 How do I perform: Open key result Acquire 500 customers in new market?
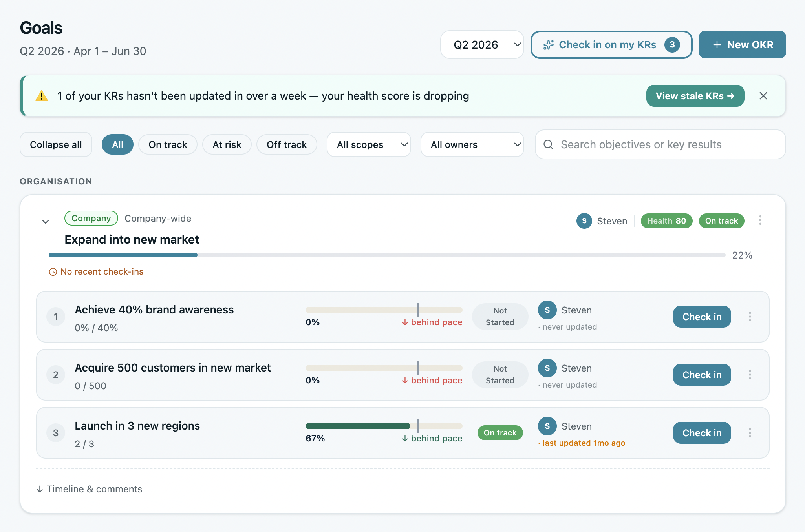173,368
